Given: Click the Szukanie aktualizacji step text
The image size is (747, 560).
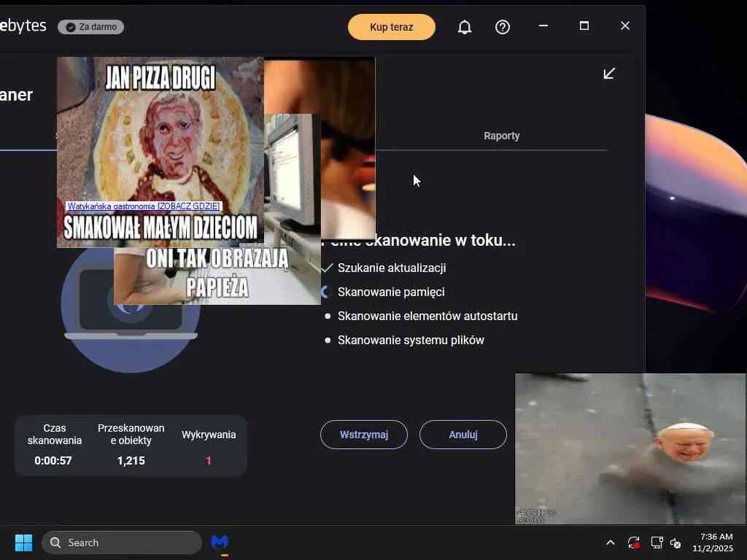Looking at the screenshot, I should tap(392, 268).
